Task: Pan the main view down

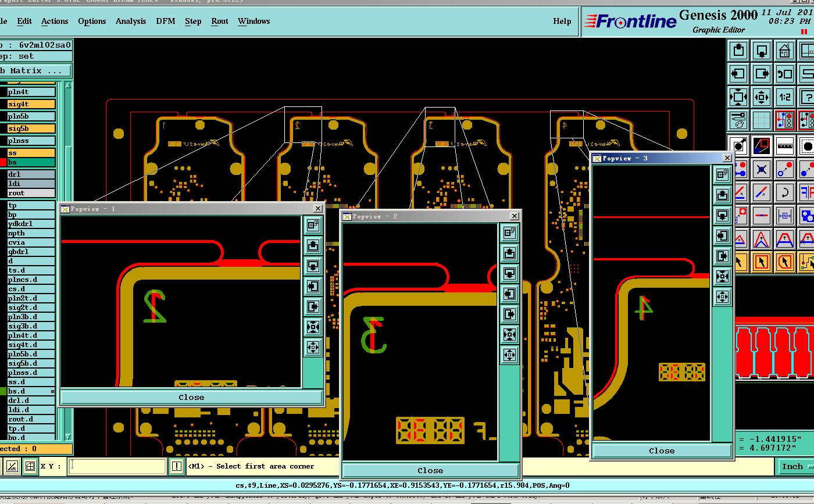Action: click(x=762, y=51)
